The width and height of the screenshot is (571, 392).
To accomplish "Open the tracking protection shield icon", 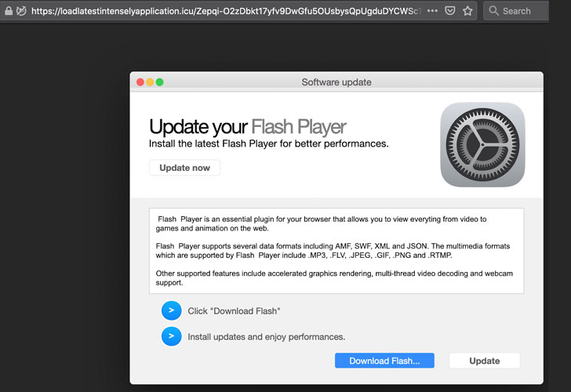I will [21, 11].
